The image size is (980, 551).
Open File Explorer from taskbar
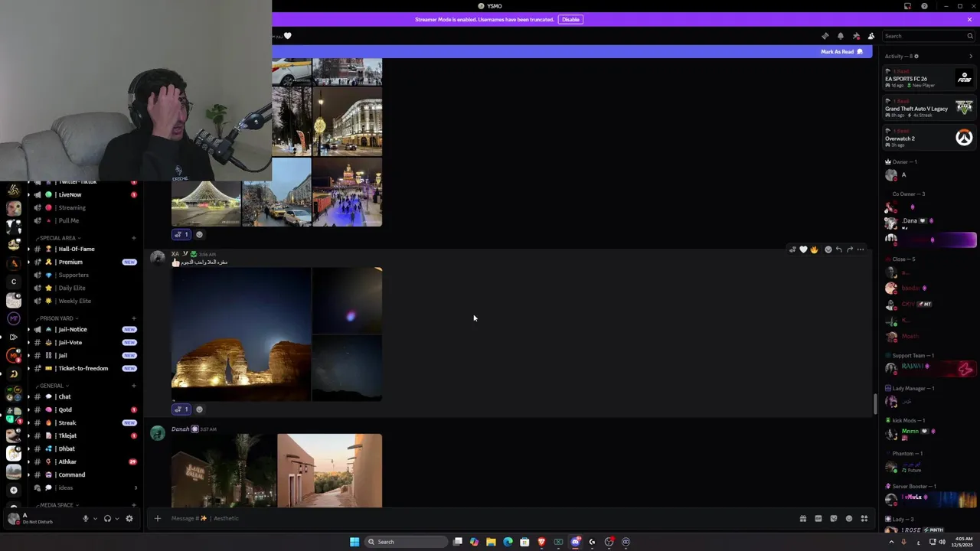(x=491, y=542)
